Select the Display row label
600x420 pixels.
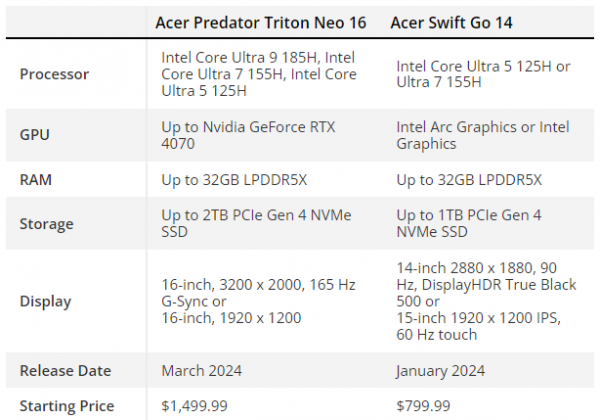[x=45, y=301]
